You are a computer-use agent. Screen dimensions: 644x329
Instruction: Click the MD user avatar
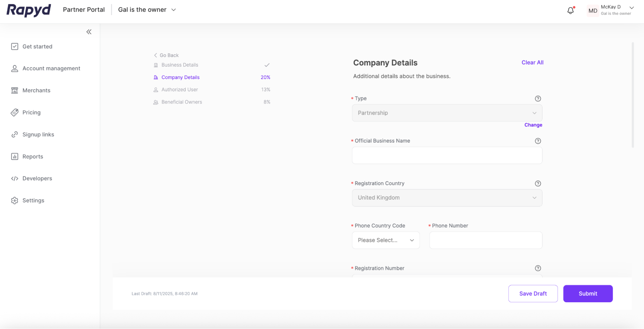592,11
